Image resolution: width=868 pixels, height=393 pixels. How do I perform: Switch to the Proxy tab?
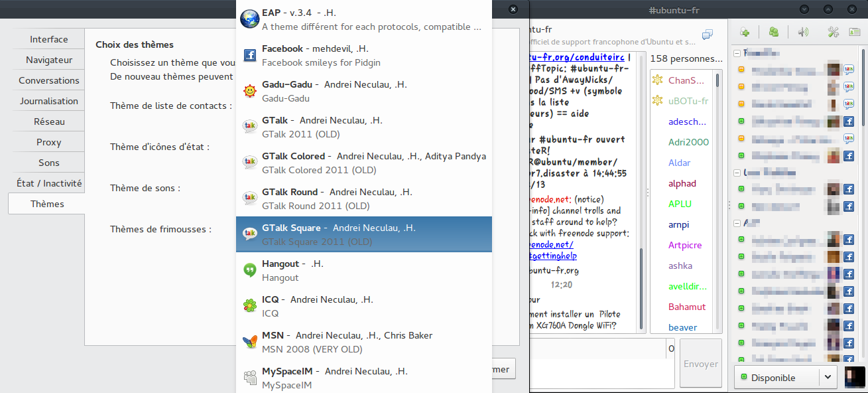pyautogui.click(x=49, y=142)
